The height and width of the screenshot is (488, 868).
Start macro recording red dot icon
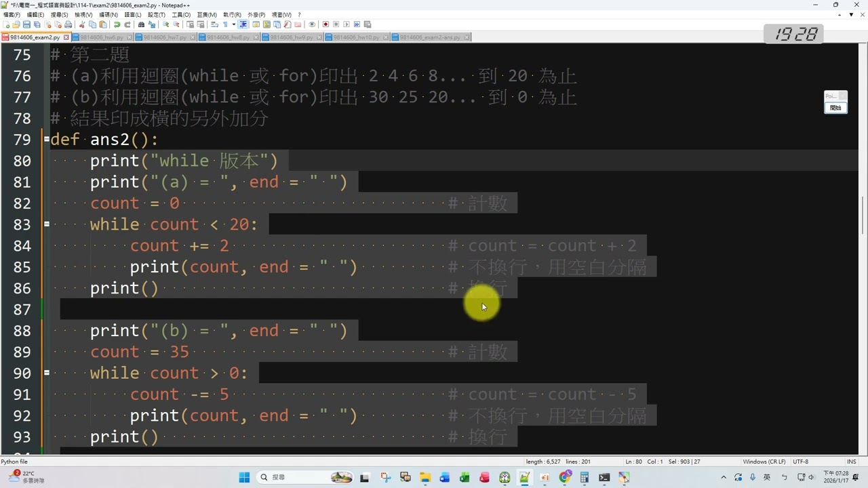click(x=325, y=24)
